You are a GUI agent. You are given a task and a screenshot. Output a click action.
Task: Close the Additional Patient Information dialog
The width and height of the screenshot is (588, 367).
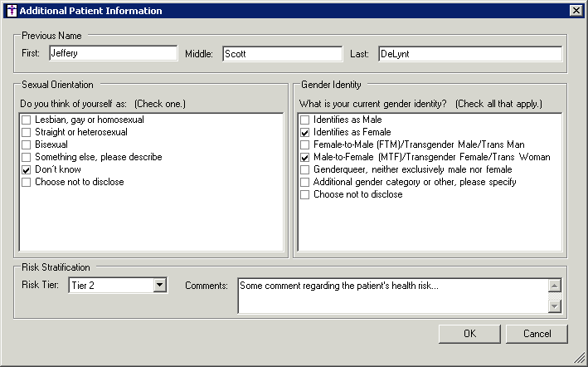pyautogui.click(x=576, y=11)
